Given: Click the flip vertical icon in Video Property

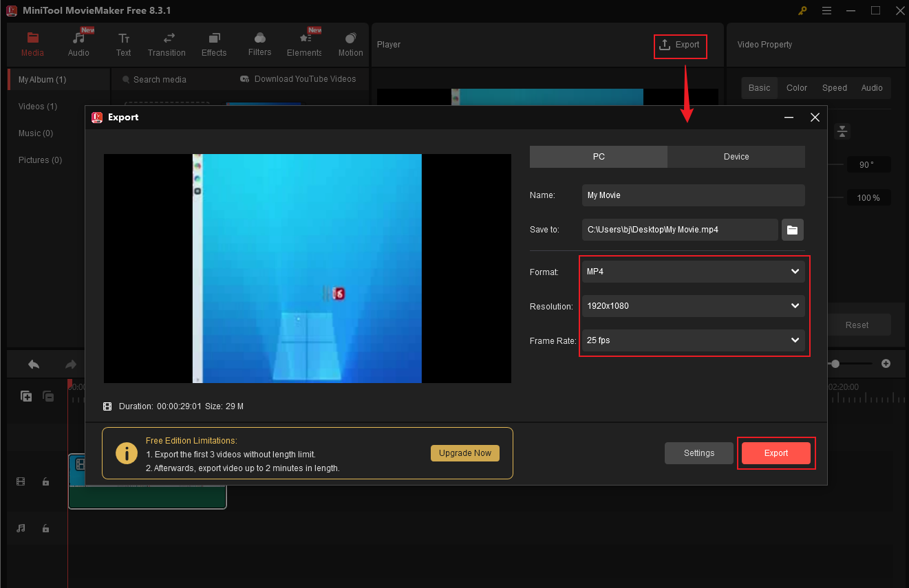Looking at the screenshot, I should [x=843, y=131].
